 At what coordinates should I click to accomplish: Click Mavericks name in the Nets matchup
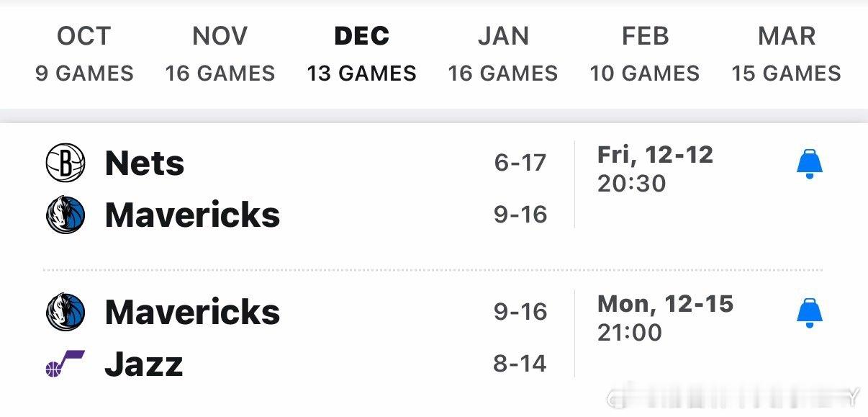(x=193, y=215)
